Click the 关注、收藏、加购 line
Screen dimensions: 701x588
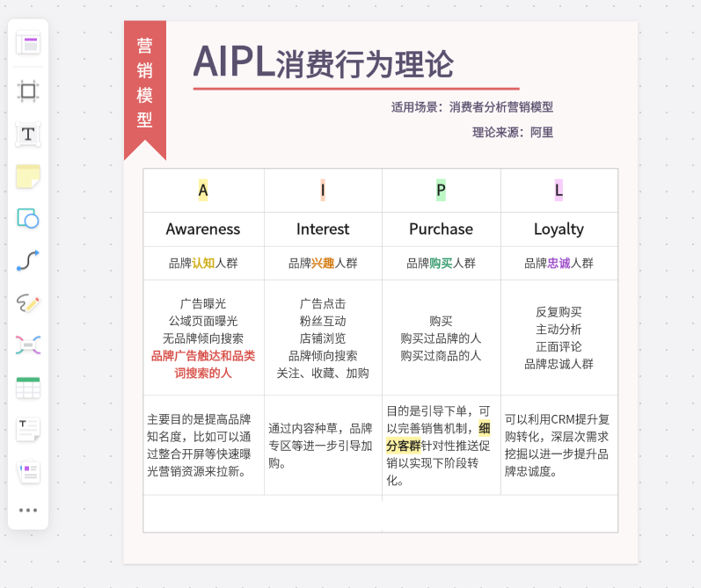click(x=323, y=373)
